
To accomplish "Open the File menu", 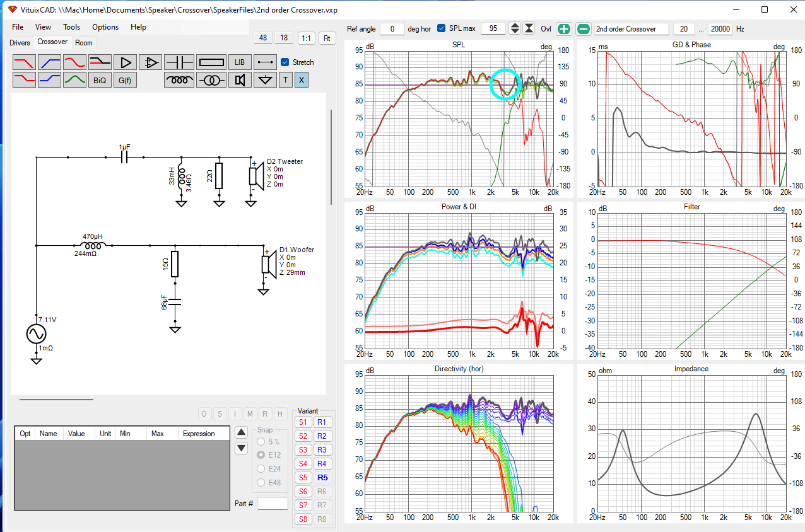I will point(18,27).
